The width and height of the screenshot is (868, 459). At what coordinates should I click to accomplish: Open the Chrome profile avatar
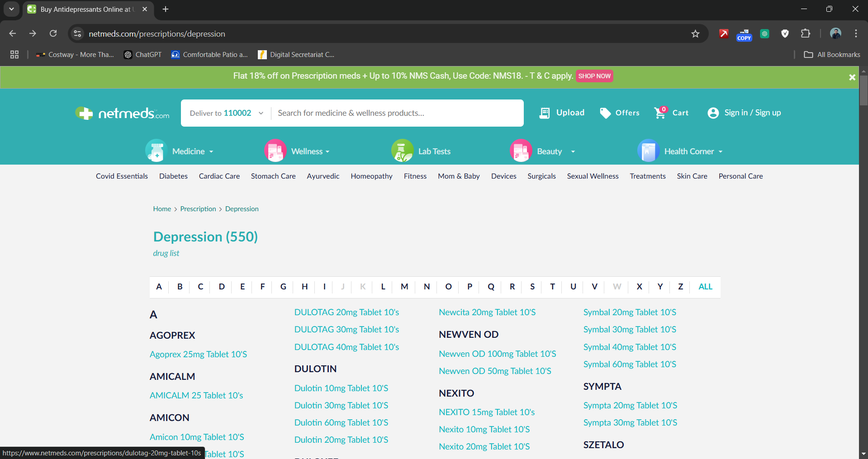(835, 33)
